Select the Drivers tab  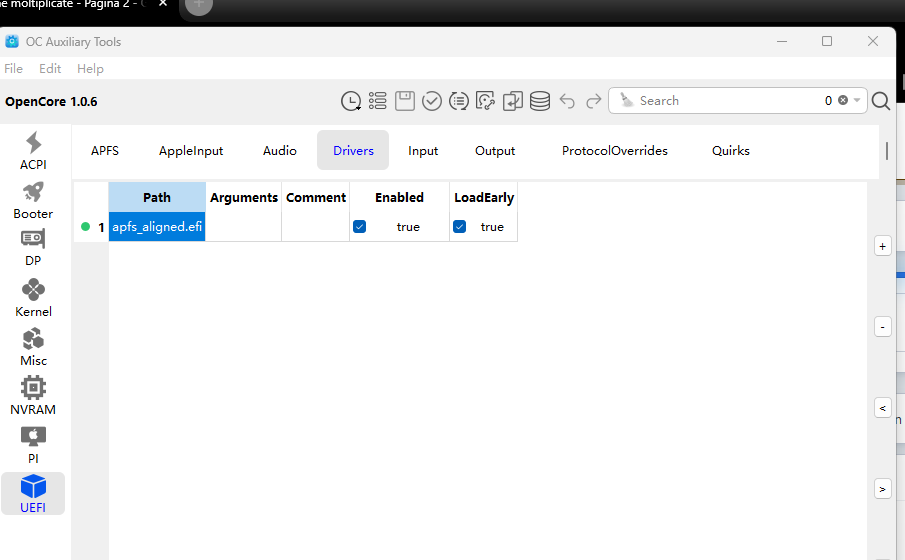tap(353, 150)
